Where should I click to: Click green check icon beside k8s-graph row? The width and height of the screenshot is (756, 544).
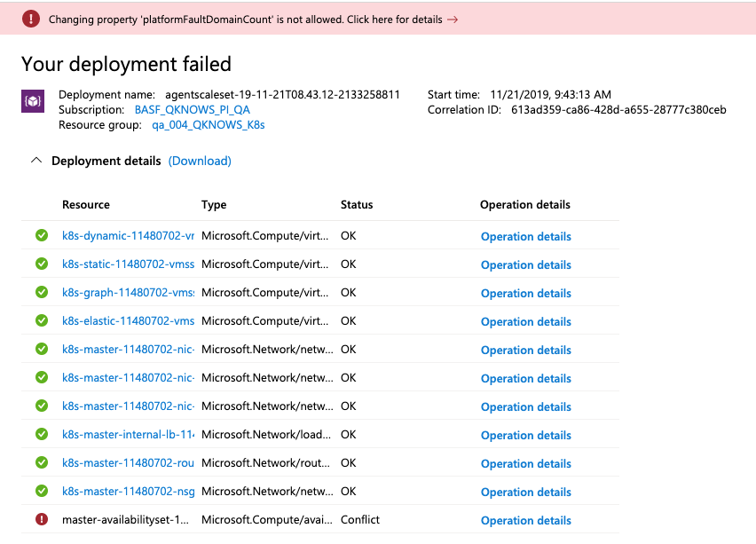pyautogui.click(x=42, y=292)
